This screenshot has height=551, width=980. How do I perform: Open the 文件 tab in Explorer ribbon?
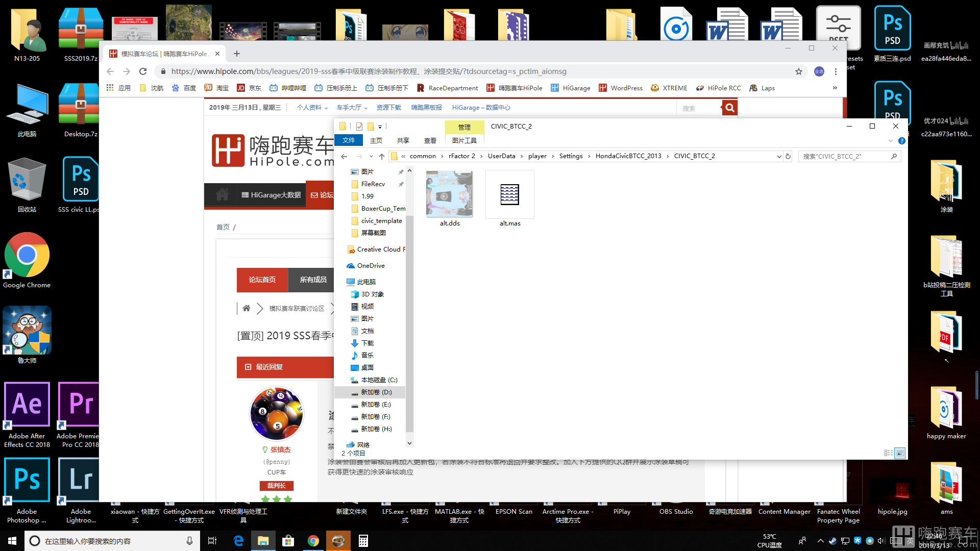pyautogui.click(x=349, y=140)
